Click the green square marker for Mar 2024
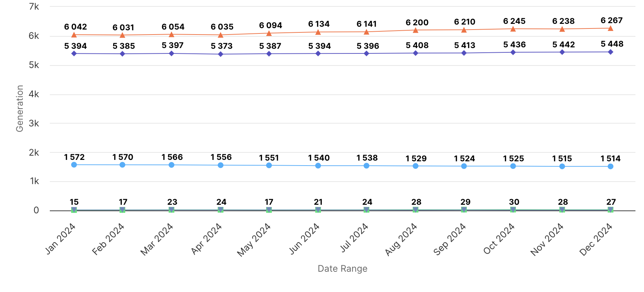The height and width of the screenshot is (292, 644). pyautogui.click(x=171, y=210)
